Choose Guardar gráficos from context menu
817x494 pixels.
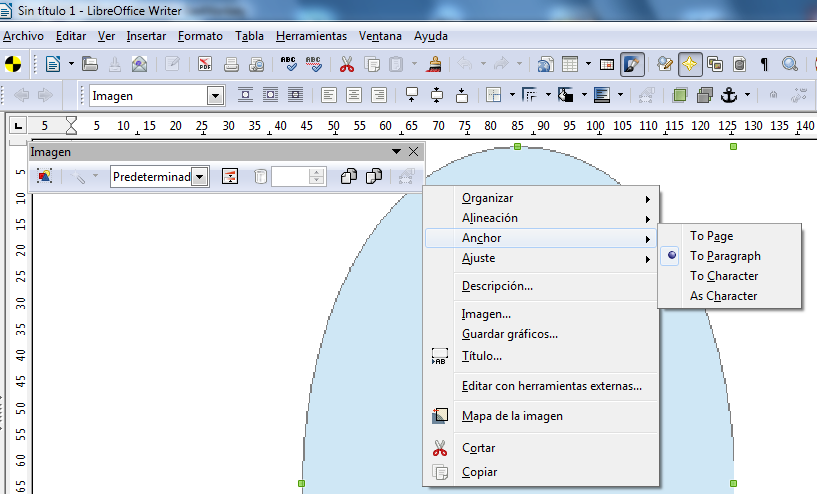(x=541, y=334)
